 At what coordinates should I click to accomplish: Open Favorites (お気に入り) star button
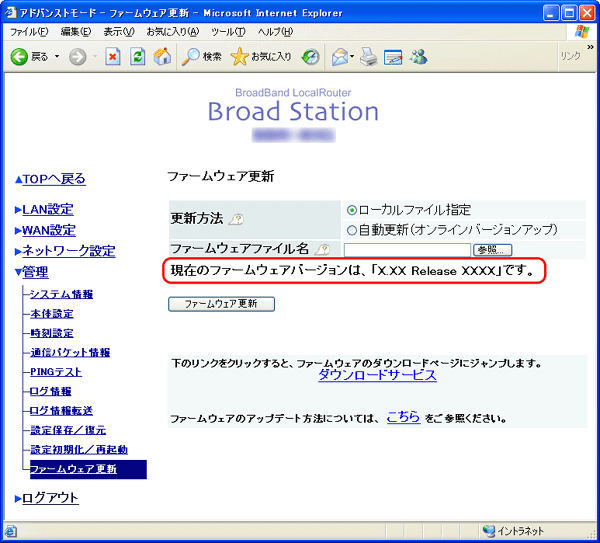click(x=261, y=57)
